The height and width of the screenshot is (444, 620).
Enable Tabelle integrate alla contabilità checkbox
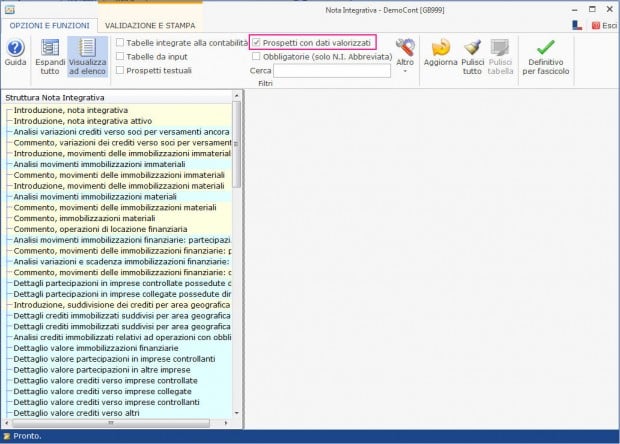(x=120, y=42)
